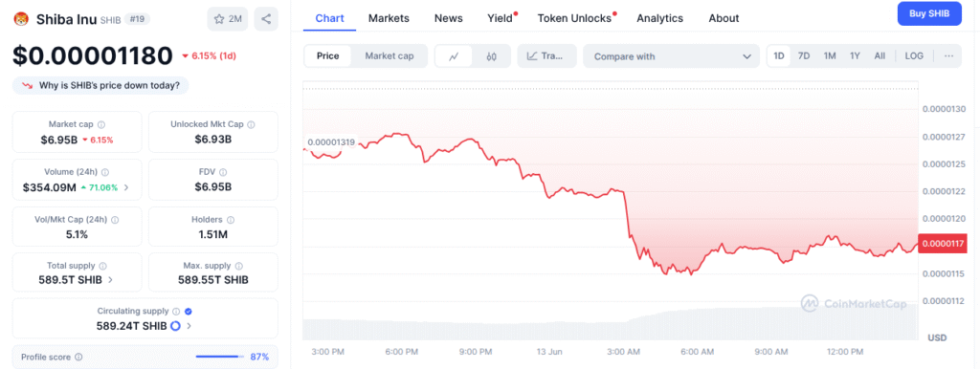Click the Buy SHIB button

point(929,13)
